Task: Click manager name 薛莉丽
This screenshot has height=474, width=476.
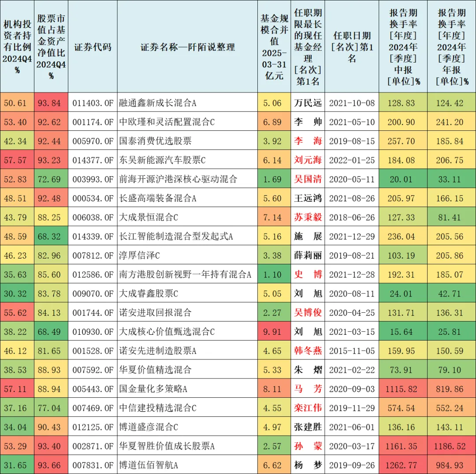Action: pos(308,256)
